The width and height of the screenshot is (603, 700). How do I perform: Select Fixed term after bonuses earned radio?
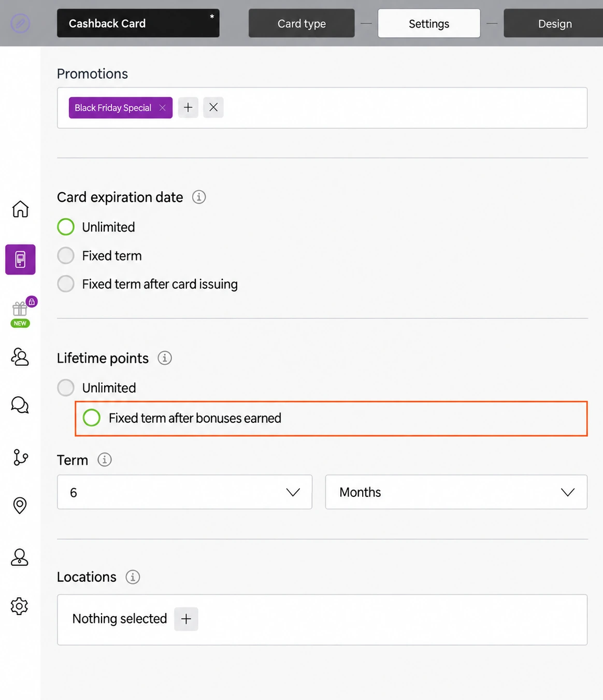pos(92,418)
